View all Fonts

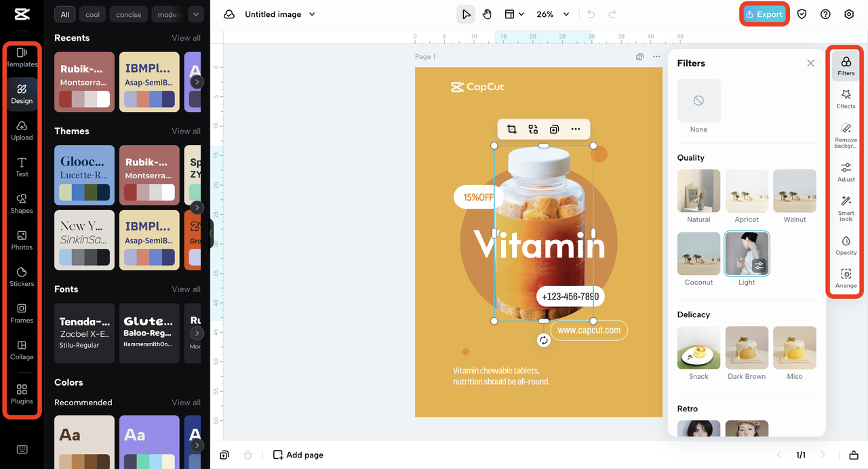(186, 289)
